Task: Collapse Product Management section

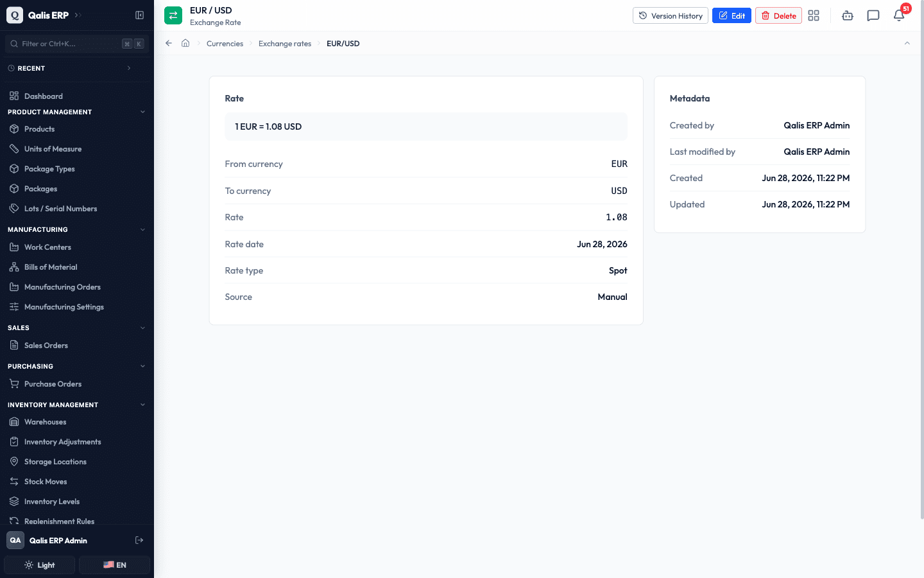Action: [x=142, y=112]
